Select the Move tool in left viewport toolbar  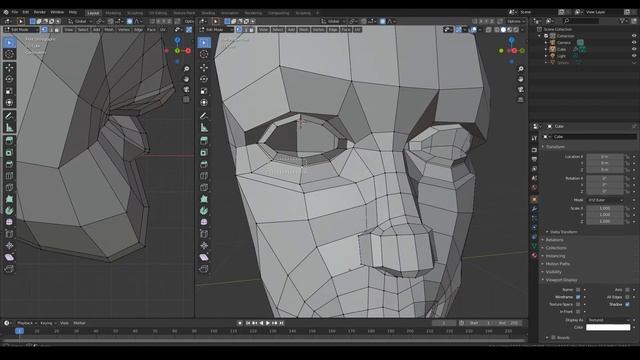(9, 67)
